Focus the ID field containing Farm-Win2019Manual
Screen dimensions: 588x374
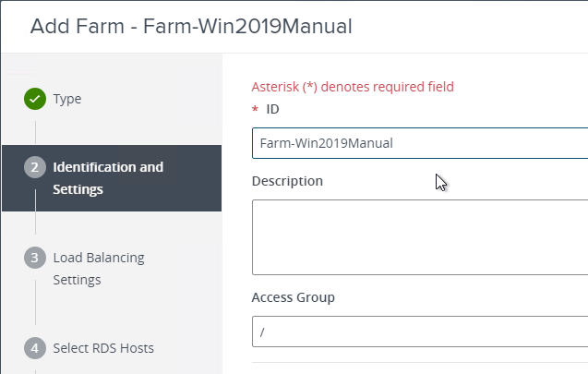420,143
